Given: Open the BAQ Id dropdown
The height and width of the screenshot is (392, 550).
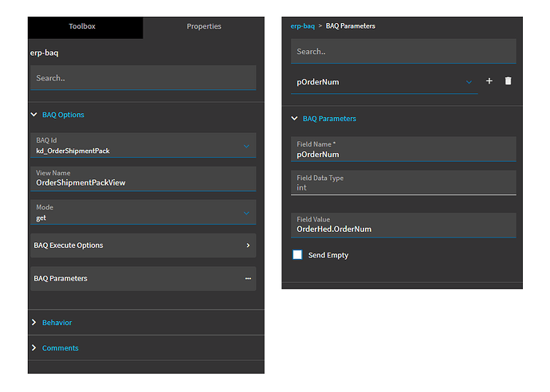Looking at the screenshot, I should pos(246,147).
